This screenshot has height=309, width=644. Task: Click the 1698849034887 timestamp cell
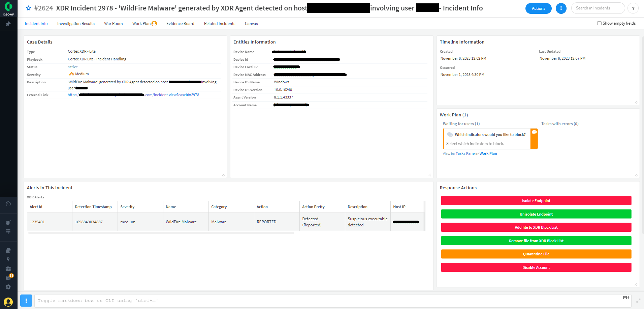[x=95, y=222]
